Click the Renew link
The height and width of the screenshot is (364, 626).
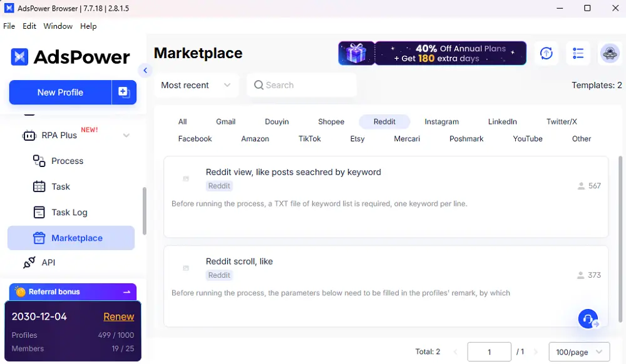point(118,316)
